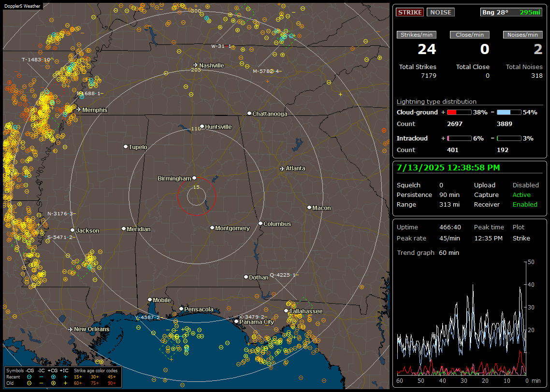Select the Pensacola city dot marker
This screenshot has height=392, width=550.
(x=181, y=309)
